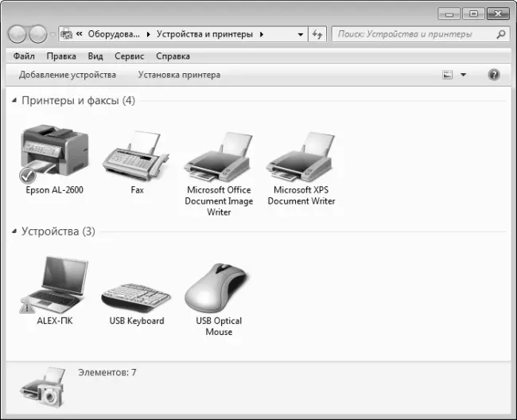Open the view options dropdown arrow
This screenshot has height=420, width=517.
pyautogui.click(x=463, y=75)
